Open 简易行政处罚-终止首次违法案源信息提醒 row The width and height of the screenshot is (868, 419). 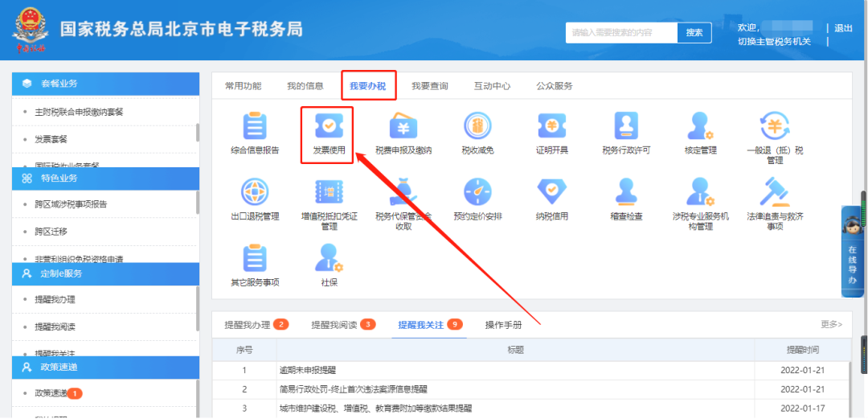[x=531, y=389]
